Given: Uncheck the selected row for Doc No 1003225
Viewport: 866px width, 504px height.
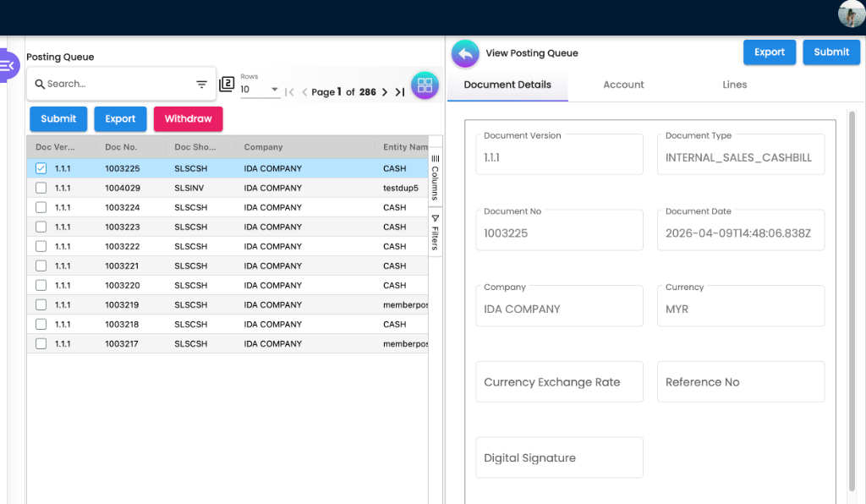Looking at the screenshot, I should pos(41,168).
